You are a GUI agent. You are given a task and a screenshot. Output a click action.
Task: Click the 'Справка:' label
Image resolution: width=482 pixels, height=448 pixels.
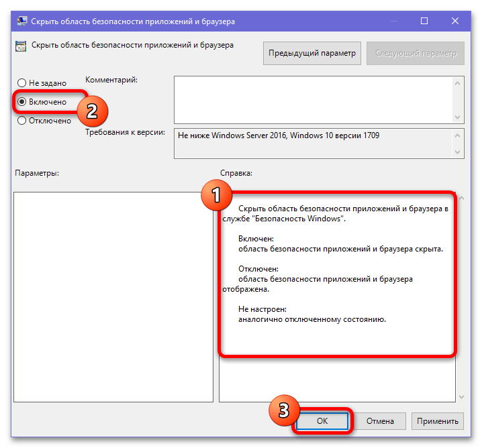click(x=236, y=173)
